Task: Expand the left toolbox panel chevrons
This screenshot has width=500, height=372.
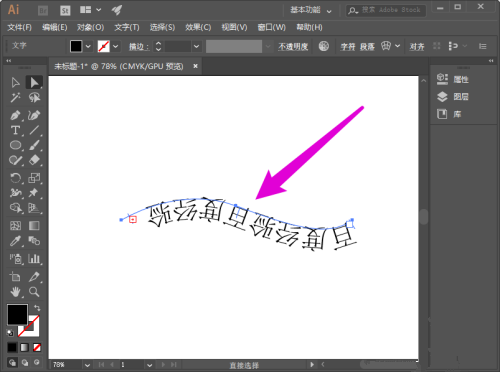Action: point(9,61)
